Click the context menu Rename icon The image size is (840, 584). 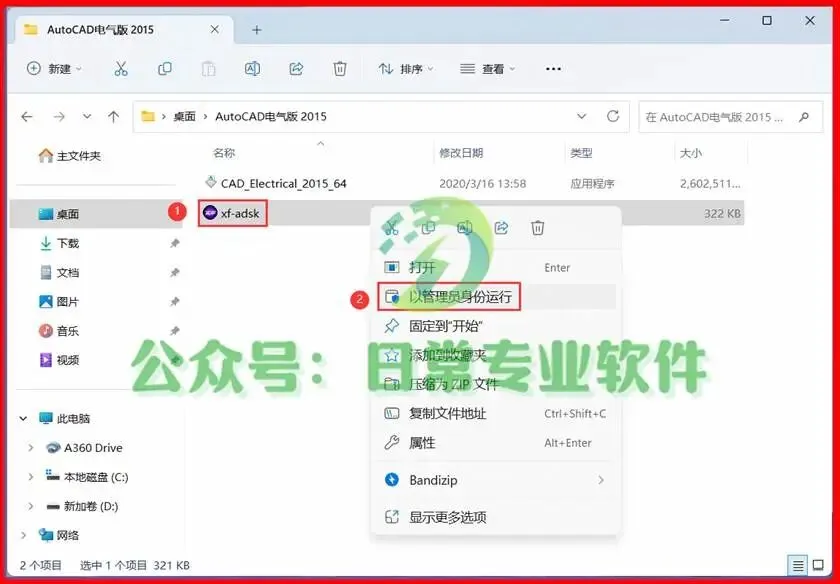pyautogui.click(x=464, y=228)
